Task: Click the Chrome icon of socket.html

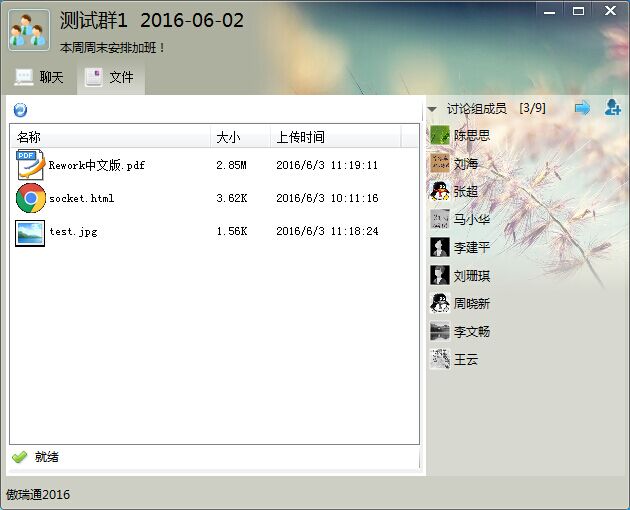Action: pos(31,198)
